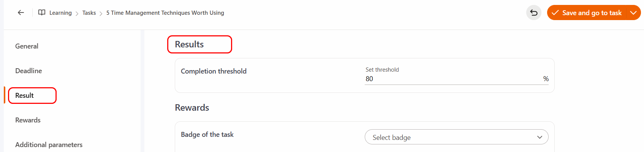Focus the Set threshold input field
644x152 pixels.
coord(452,79)
